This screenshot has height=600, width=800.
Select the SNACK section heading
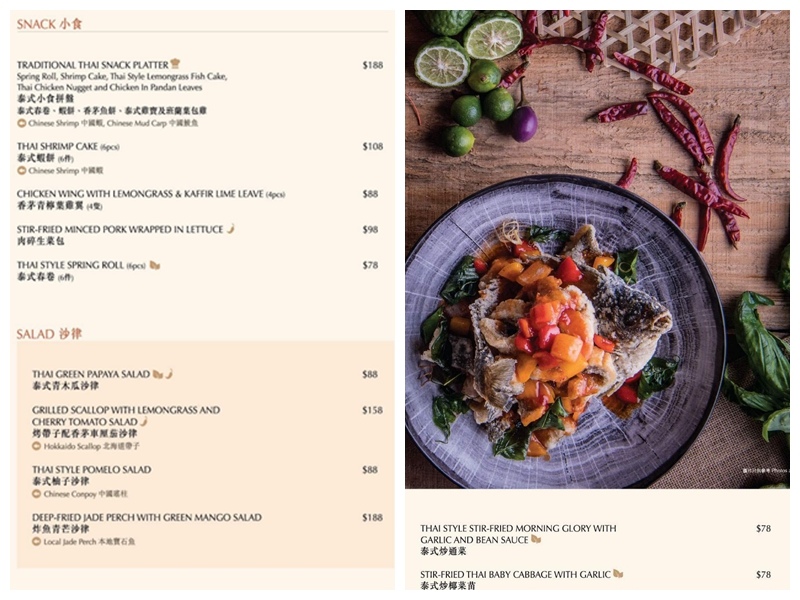point(49,24)
